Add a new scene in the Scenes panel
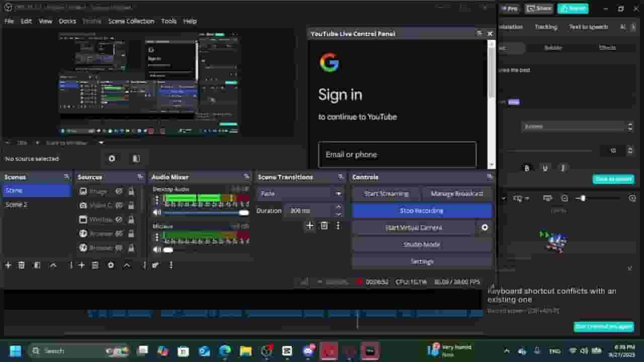 (x=8, y=265)
